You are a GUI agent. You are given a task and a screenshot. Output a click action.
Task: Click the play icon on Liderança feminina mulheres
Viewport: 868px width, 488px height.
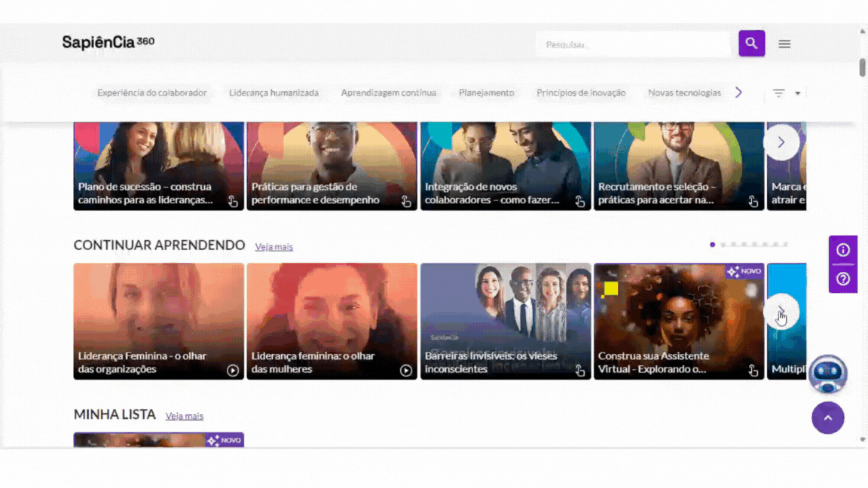point(406,371)
